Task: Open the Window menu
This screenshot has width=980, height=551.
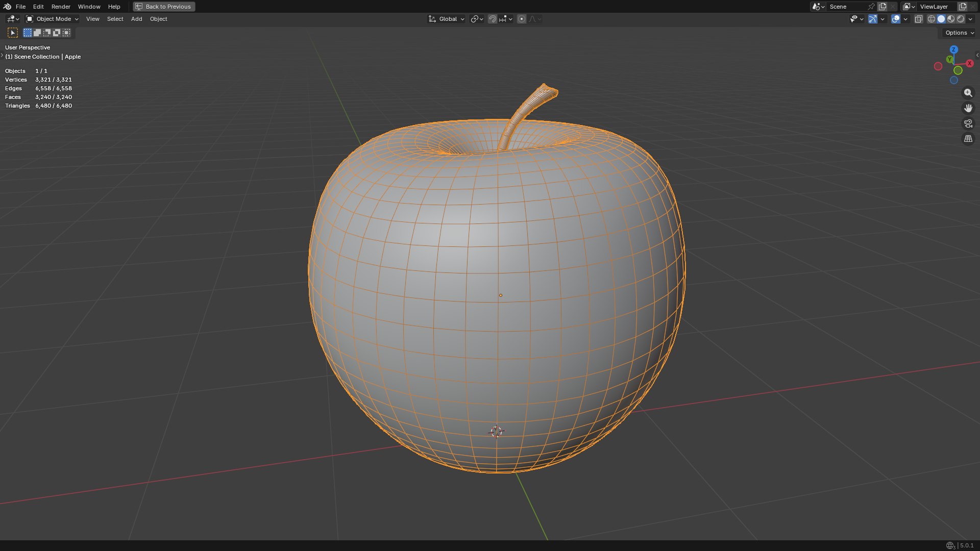Action: tap(89, 7)
